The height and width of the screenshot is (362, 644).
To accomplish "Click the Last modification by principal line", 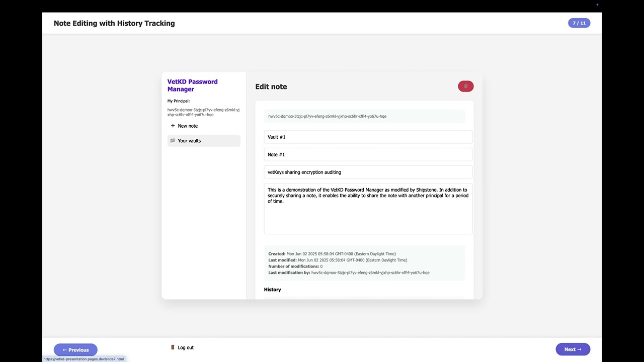I will tap(349, 273).
